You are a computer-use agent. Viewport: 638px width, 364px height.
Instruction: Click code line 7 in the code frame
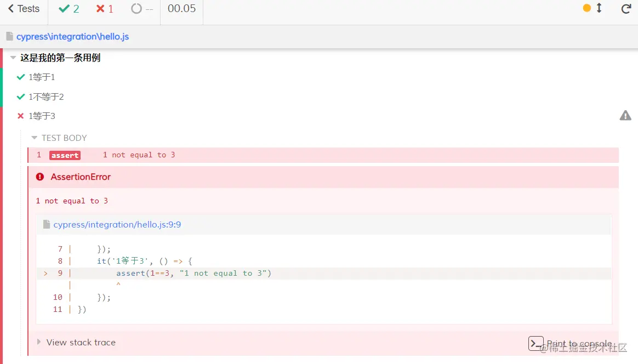point(324,249)
